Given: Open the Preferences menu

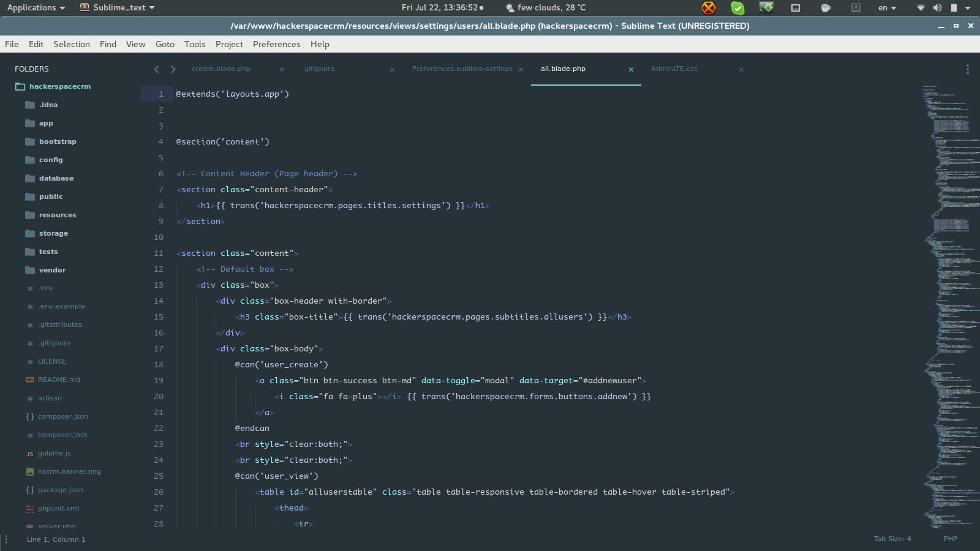Looking at the screenshot, I should pyautogui.click(x=276, y=44).
